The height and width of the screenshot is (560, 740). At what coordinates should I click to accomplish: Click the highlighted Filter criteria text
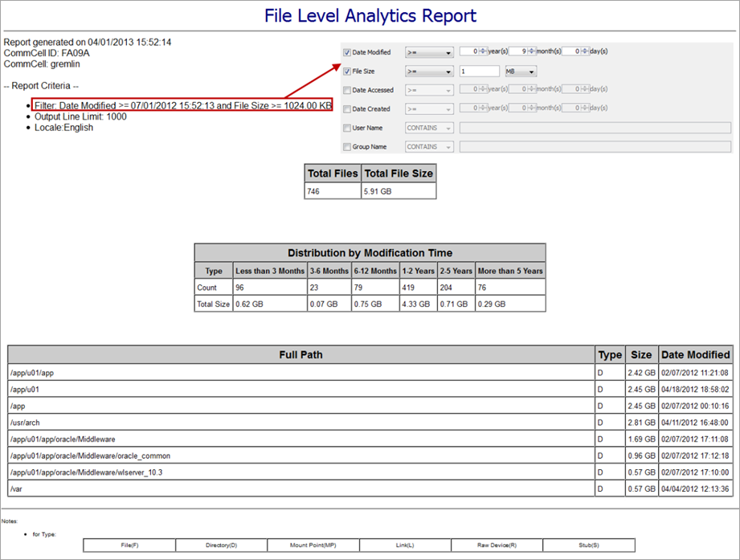(x=182, y=105)
